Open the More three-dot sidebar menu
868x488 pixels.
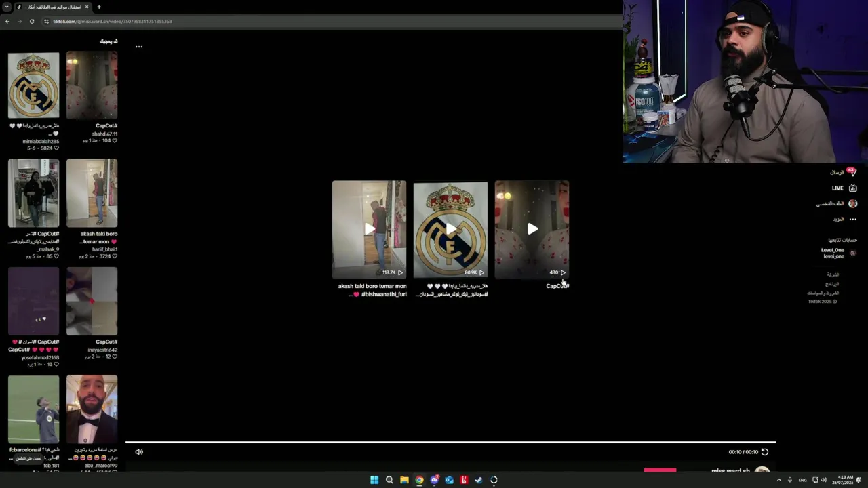pos(853,220)
